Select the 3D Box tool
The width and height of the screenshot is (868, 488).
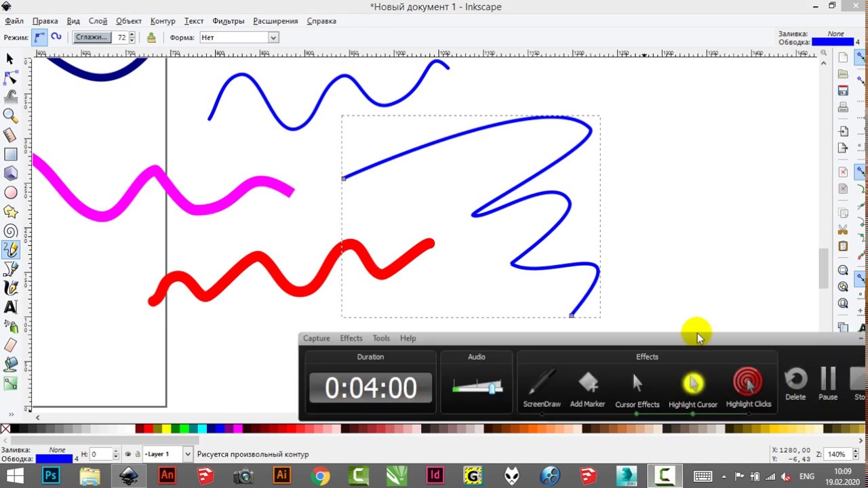click(x=10, y=174)
